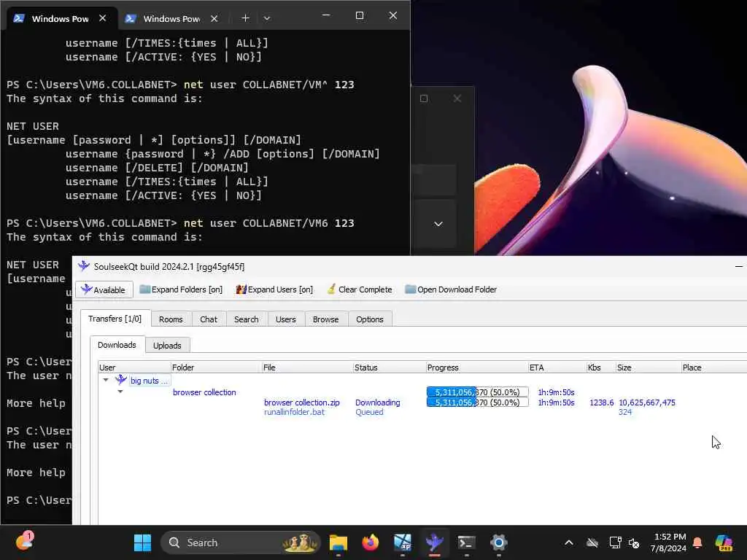Click the browser collection folder progress bar
The image size is (747, 560).
tap(477, 392)
